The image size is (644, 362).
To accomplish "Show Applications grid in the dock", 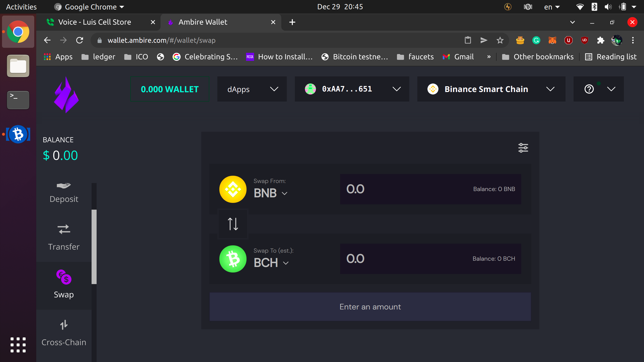I will [x=18, y=345].
